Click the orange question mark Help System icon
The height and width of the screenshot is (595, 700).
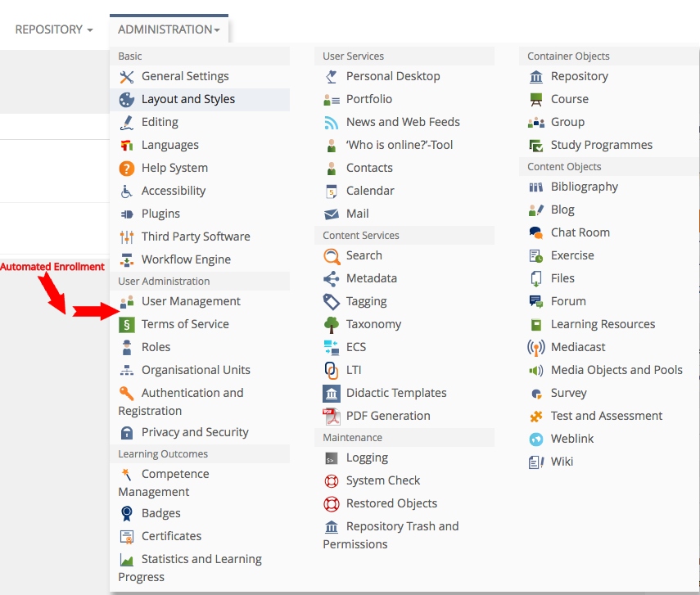(x=127, y=169)
